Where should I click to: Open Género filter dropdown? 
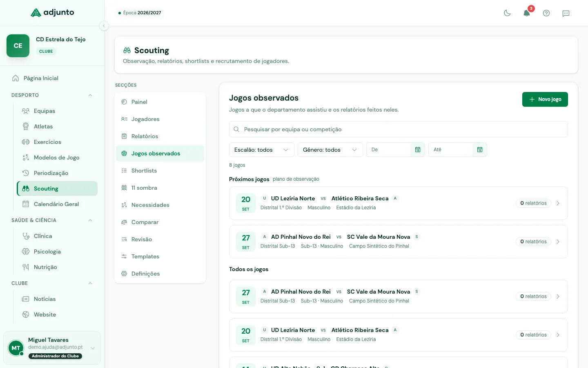pos(330,150)
